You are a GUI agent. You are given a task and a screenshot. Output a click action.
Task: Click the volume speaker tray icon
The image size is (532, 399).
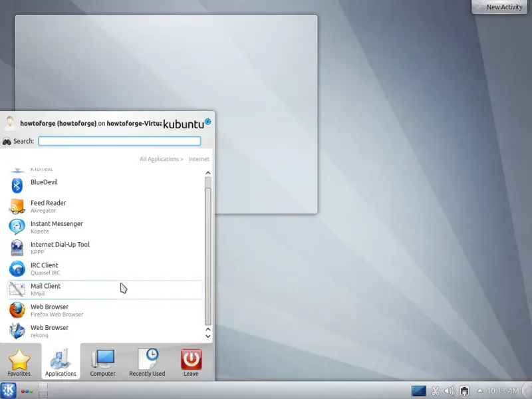point(450,391)
